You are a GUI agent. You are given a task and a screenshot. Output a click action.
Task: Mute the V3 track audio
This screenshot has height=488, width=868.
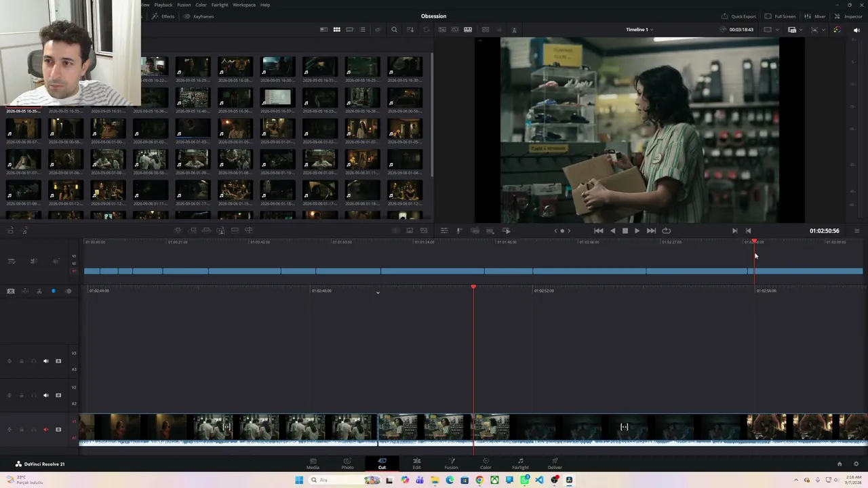click(x=46, y=361)
